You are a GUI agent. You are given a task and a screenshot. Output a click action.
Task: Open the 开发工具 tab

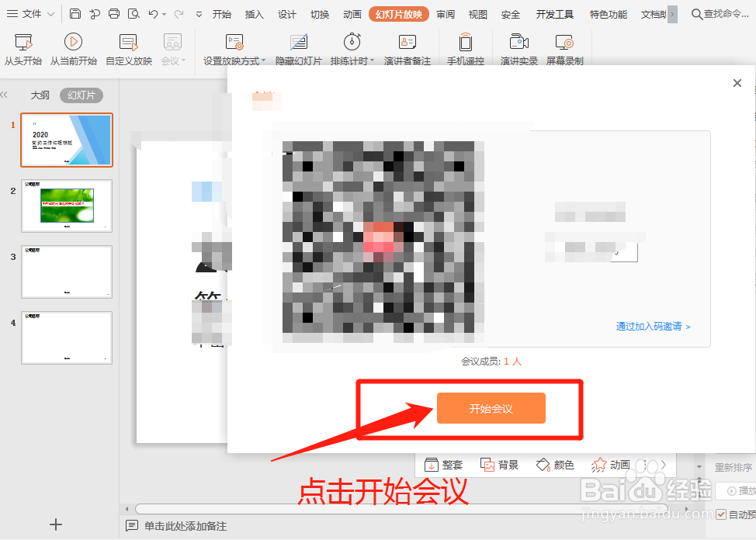tap(555, 15)
